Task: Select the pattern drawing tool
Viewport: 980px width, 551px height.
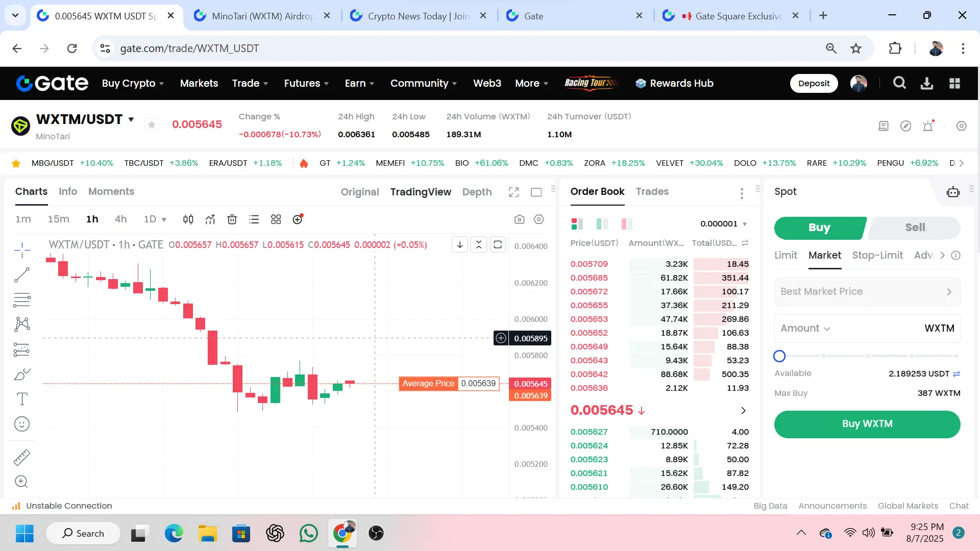Action: click(22, 324)
